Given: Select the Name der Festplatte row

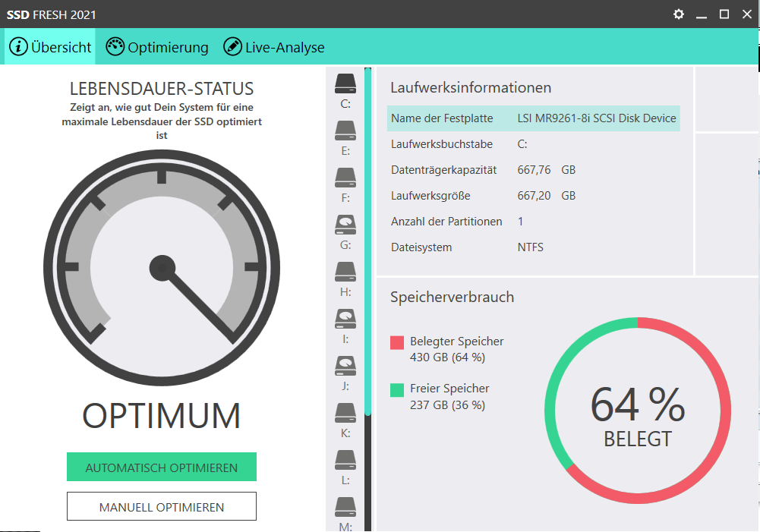Looking at the screenshot, I should point(533,118).
